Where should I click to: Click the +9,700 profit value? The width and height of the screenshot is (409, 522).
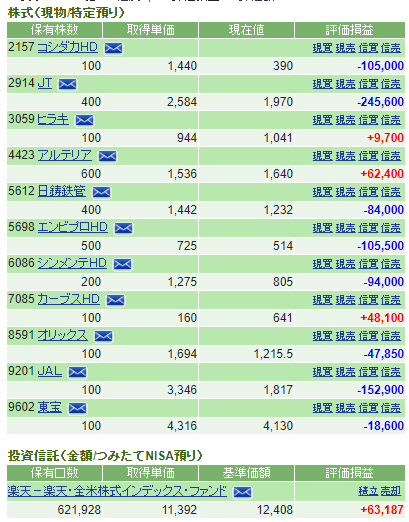(385, 138)
